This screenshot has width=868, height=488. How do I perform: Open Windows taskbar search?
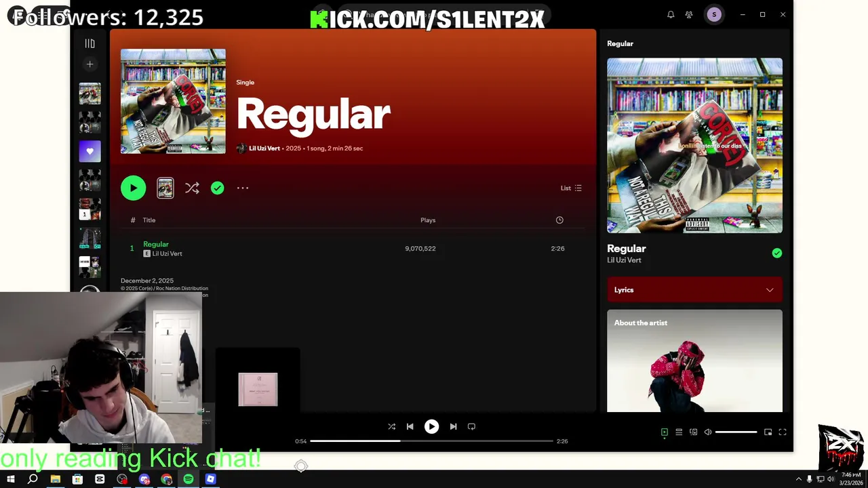[x=33, y=479]
